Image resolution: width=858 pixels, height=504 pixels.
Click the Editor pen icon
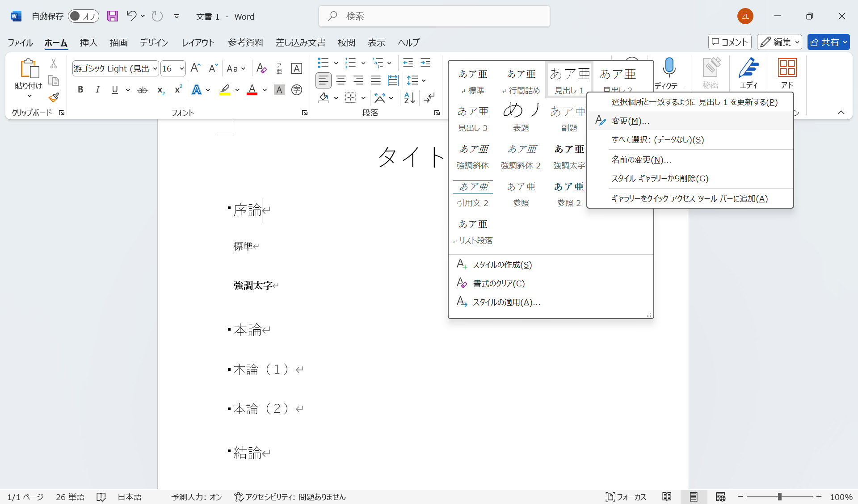click(749, 68)
